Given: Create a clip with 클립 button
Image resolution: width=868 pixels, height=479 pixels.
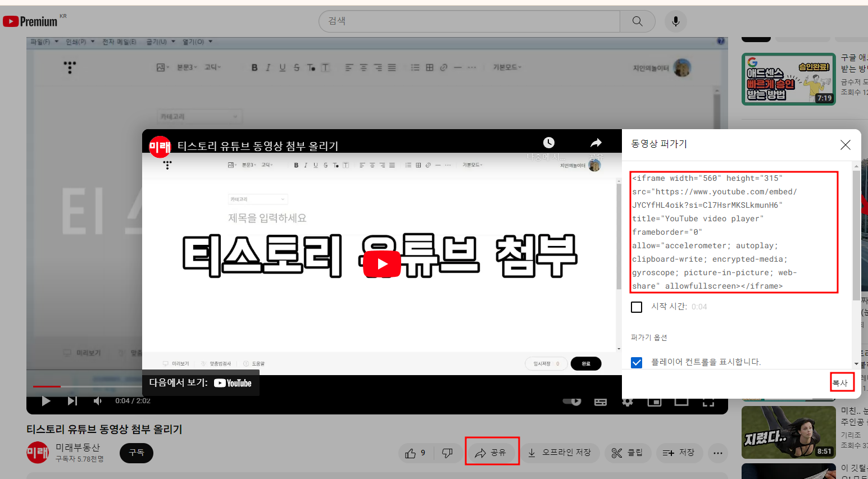Looking at the screenshot, I should pyautogui.click(x=628, y=453).
